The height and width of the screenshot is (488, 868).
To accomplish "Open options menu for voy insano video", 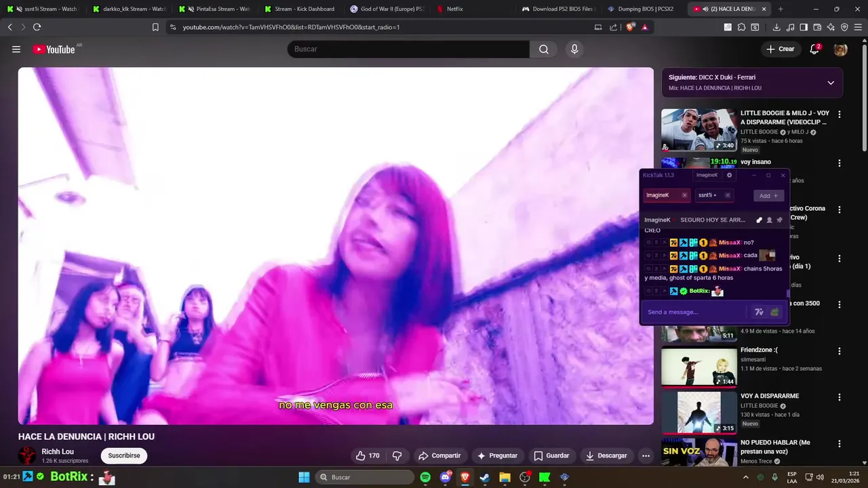I will pos(840,163).
